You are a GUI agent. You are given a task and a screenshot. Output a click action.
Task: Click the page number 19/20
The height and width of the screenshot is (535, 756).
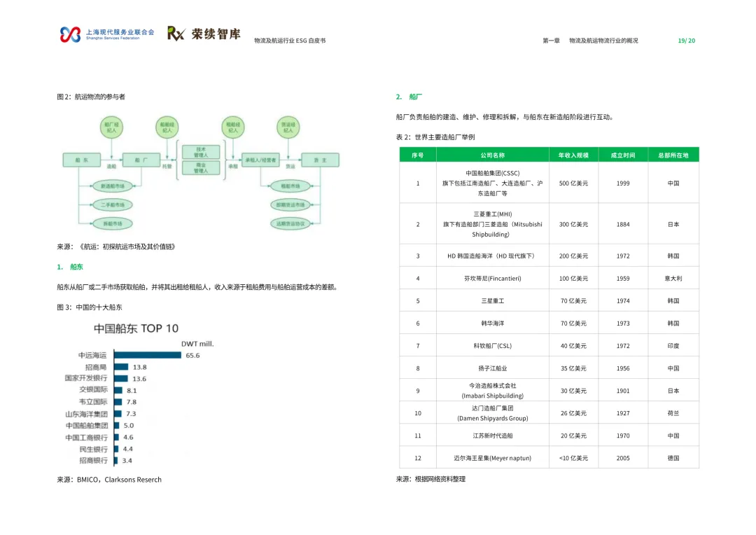686,41
